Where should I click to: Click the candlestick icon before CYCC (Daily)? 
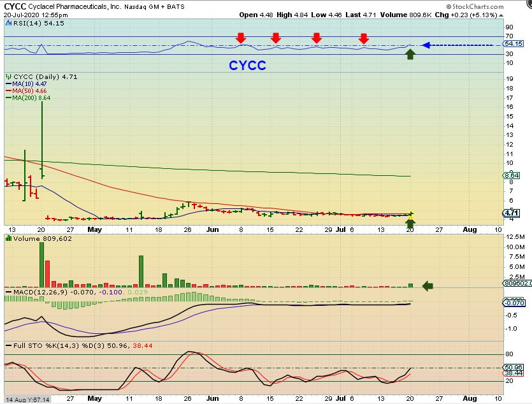coord(9,76)
